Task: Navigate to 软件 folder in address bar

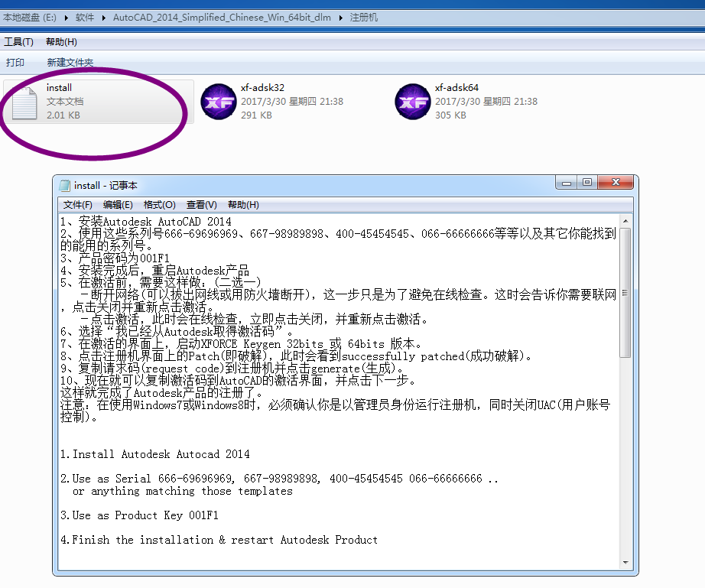Action: click(x=85, y=18)
